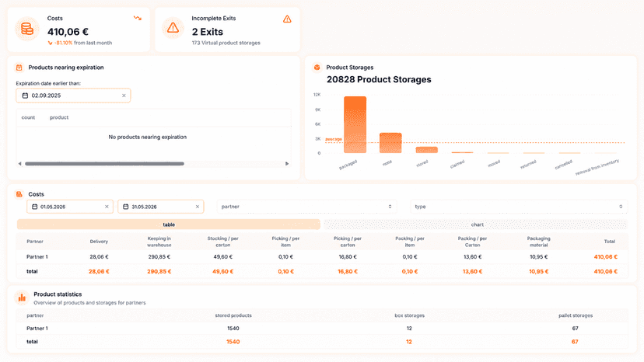Screen dimensions: 644x362
Task: Click 'Partner 1' row in the Costs table
Action: (322, 257)
